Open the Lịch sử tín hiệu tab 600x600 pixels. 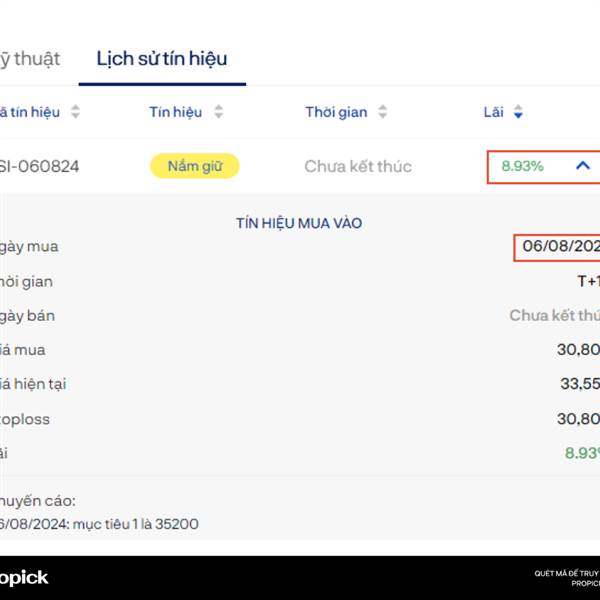coord(162,59)
